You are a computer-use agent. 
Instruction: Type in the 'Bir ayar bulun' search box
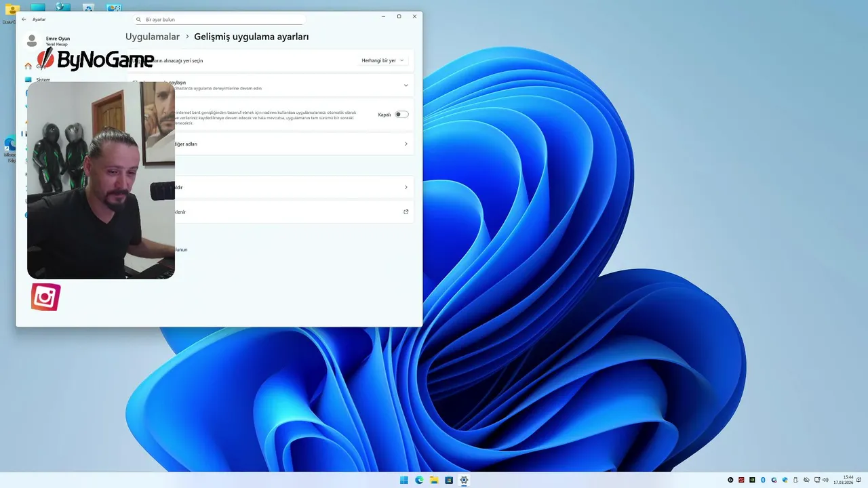(218, 20)
